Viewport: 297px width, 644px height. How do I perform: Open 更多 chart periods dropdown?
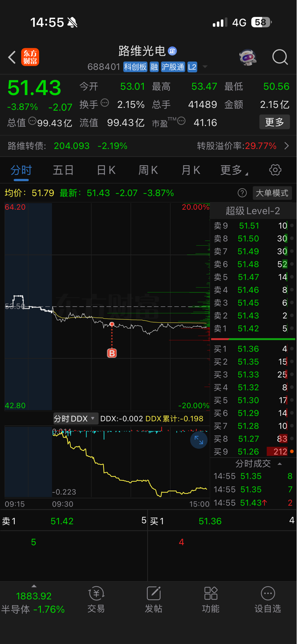pyautogui.click(x=234, y=170)
